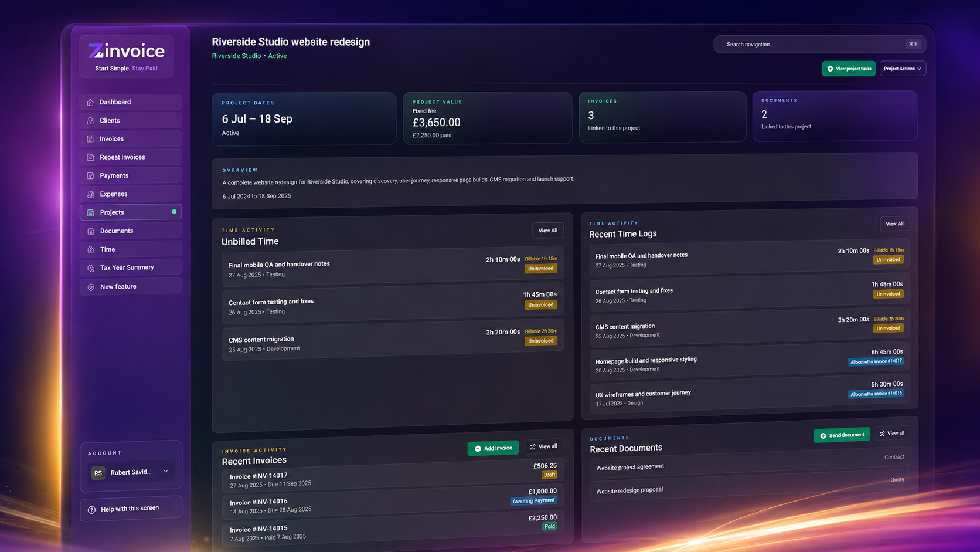Click View all in Recent Invoices

544,446
